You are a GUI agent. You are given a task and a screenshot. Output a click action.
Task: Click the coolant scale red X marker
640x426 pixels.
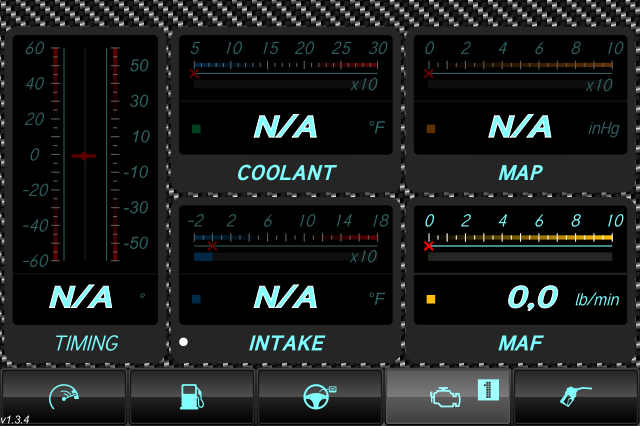(194, 73)
